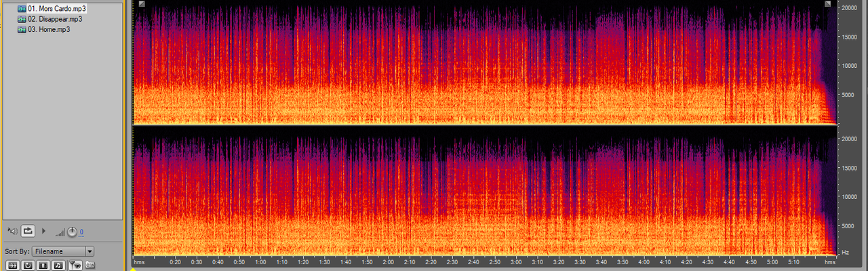Click the 5:00 mark on the time ruler

[x=772, y=262]
